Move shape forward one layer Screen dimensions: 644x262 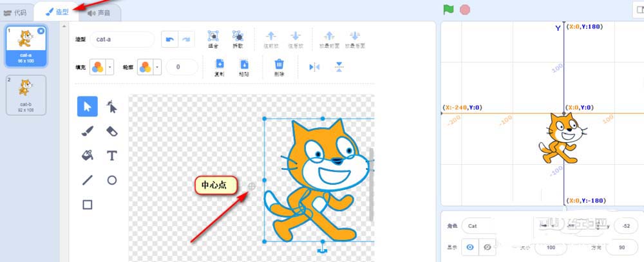[x=272, y=39]
